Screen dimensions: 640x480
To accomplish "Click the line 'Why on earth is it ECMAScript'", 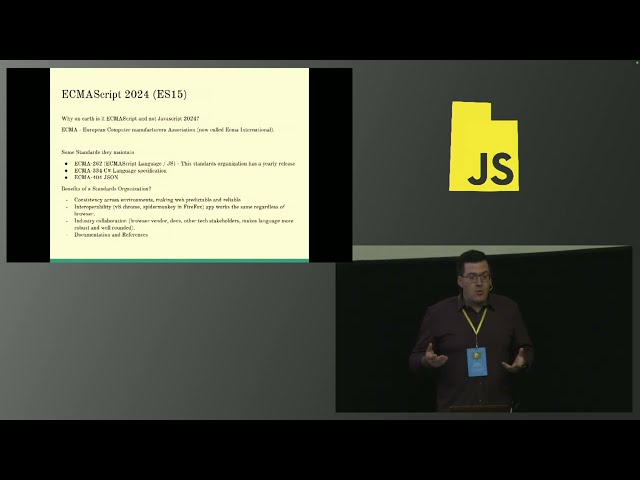I will (x=131, y=119).
